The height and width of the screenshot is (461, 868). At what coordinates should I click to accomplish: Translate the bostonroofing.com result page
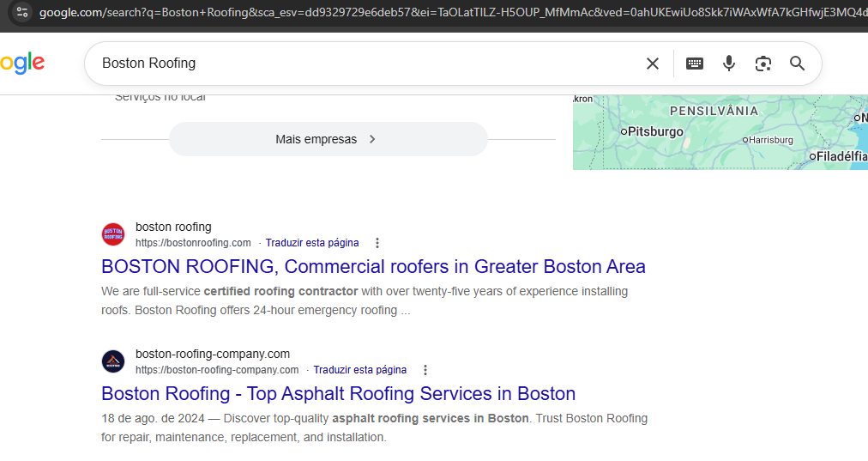(x=312, y=243)
